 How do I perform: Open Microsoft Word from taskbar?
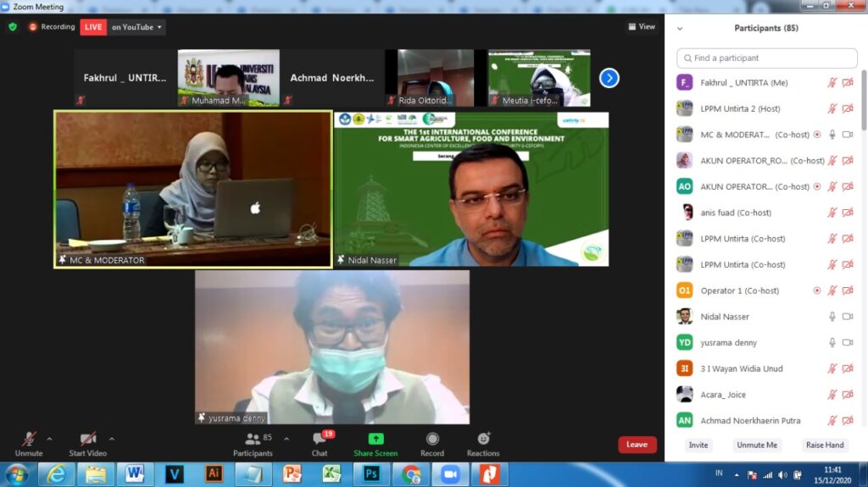[x=135, y=474]
